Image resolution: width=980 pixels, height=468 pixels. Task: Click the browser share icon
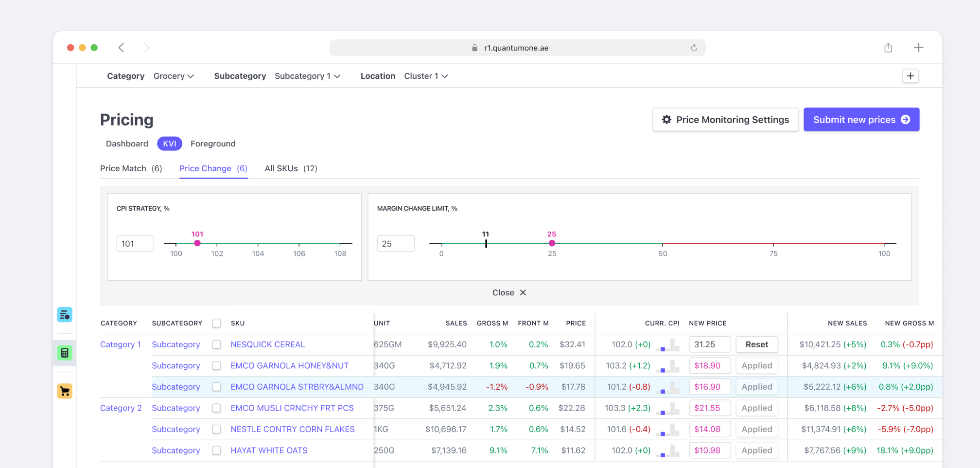tap(888, 48)
